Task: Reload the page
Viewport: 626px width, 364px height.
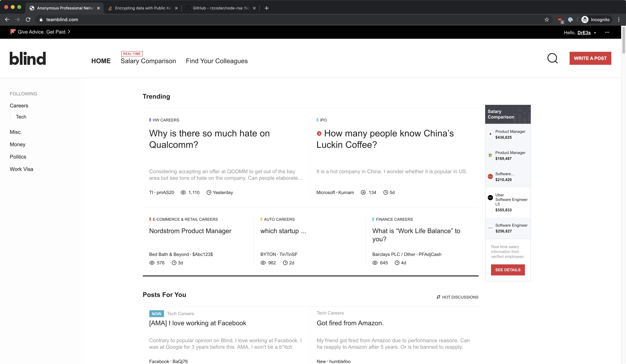Action: coord(28,20)
